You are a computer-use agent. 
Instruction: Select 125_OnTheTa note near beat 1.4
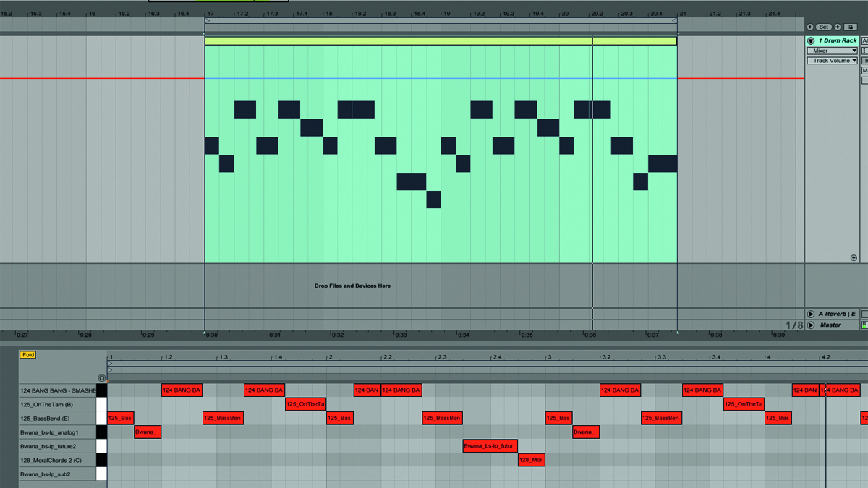pos(306,404)
